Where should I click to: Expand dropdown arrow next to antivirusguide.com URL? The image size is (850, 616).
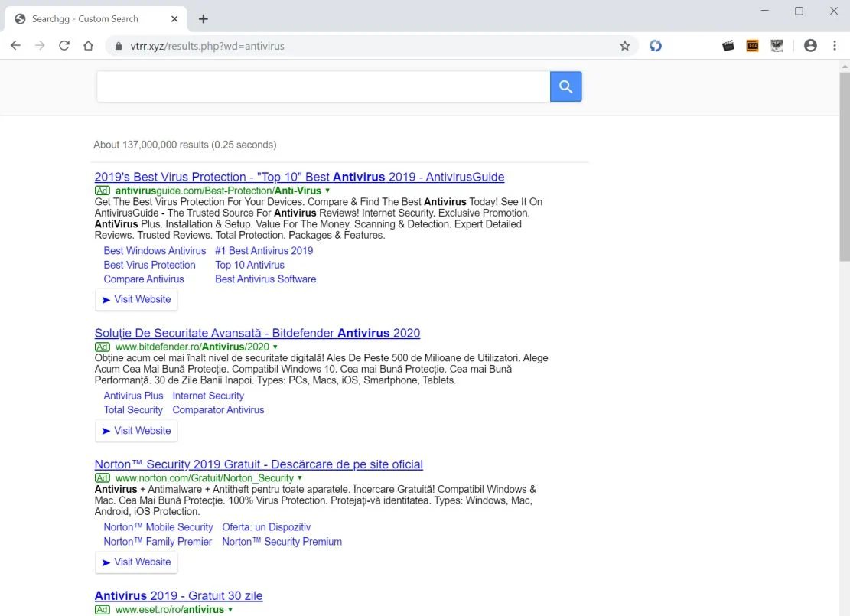pyautogui.click(x=327, y=191)
